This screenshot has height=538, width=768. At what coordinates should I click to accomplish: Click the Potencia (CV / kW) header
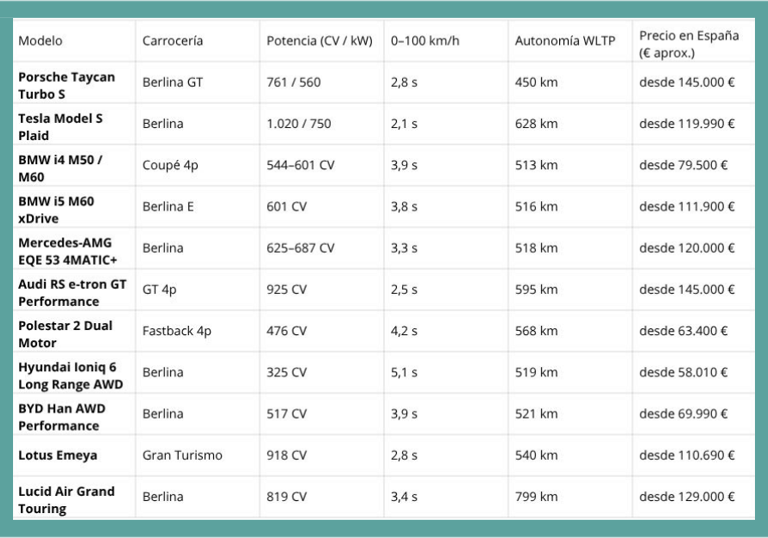(x=319, y=41)
